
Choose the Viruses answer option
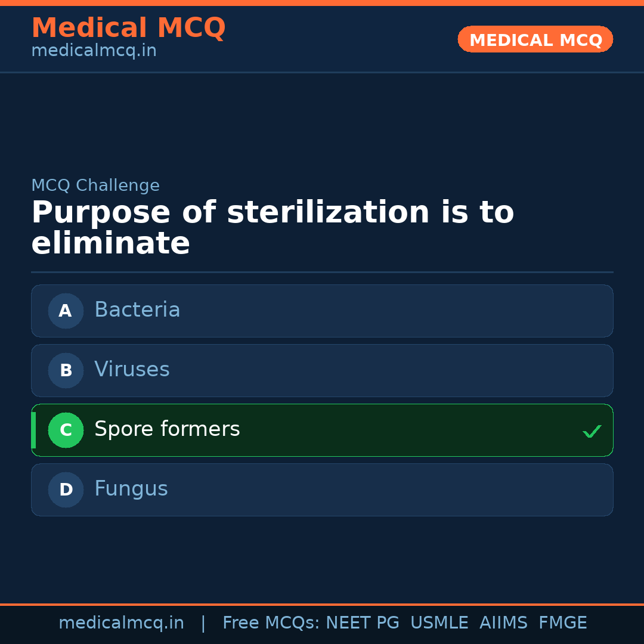pos(322,370)
